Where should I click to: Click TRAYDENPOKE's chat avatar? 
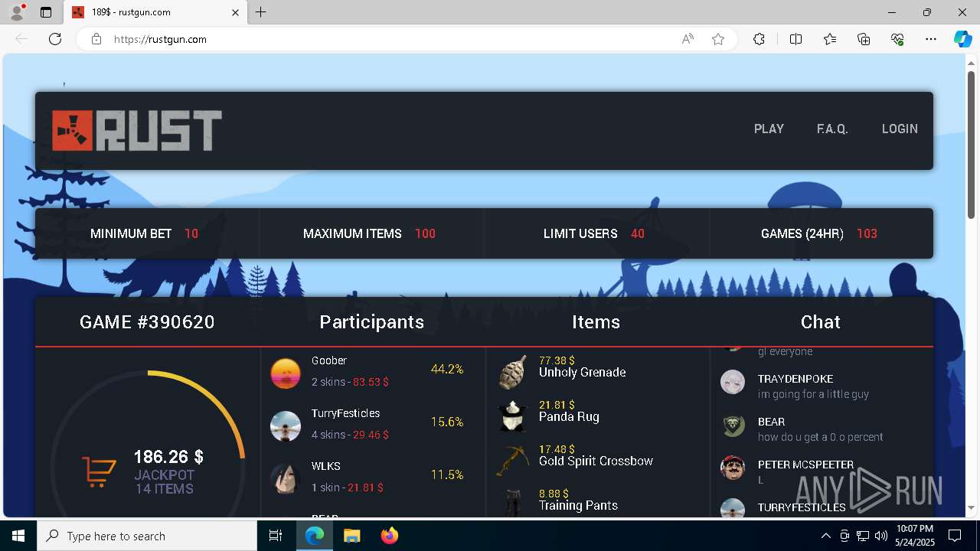(733, 382)
